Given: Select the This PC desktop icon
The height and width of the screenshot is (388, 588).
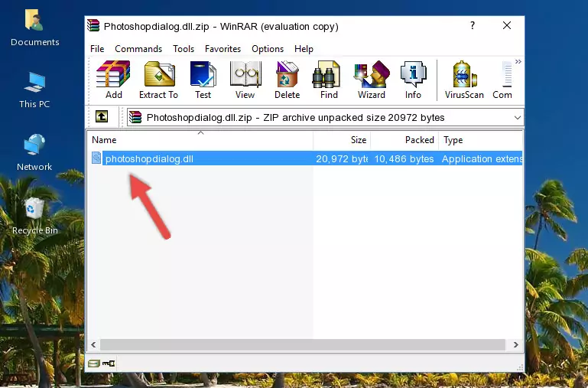Looking at the screenshot, I should click(x=34, y=90).
